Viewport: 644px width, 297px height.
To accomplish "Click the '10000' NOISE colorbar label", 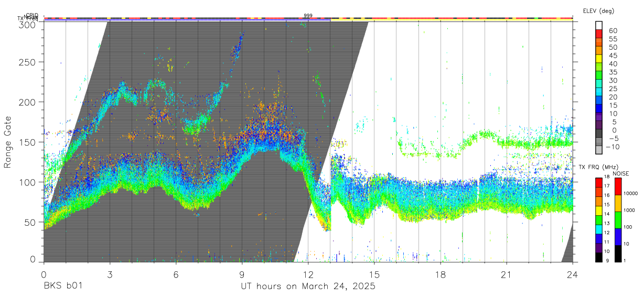I will point(631,194).
